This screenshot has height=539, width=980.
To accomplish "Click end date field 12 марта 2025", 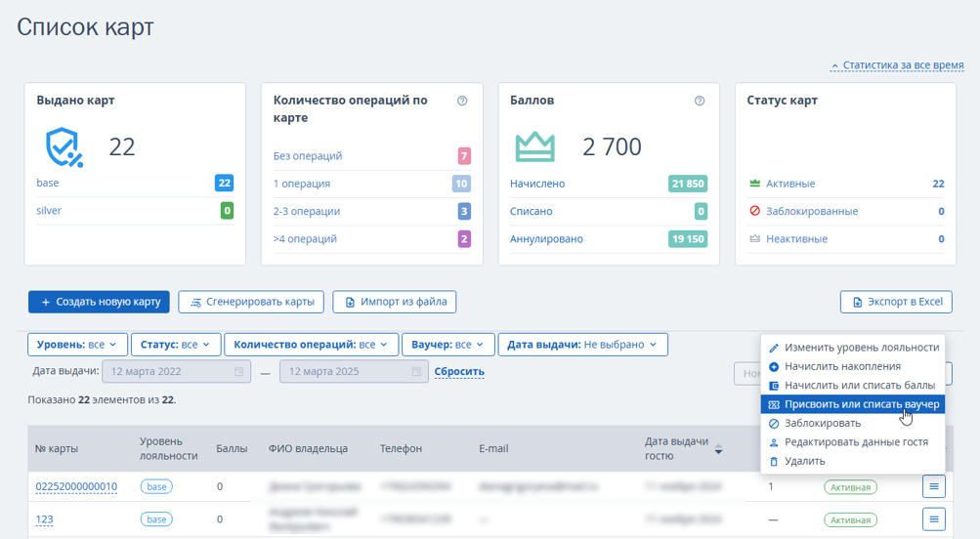I will (x=354, y=372).
